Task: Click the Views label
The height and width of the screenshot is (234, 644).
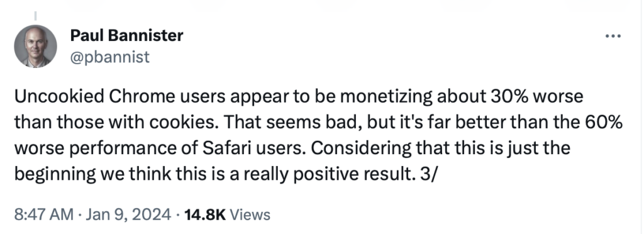Action: pos(250,214)
